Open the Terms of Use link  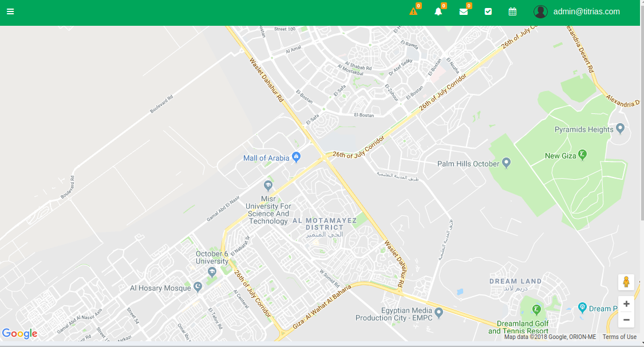(x=619, y=337)
